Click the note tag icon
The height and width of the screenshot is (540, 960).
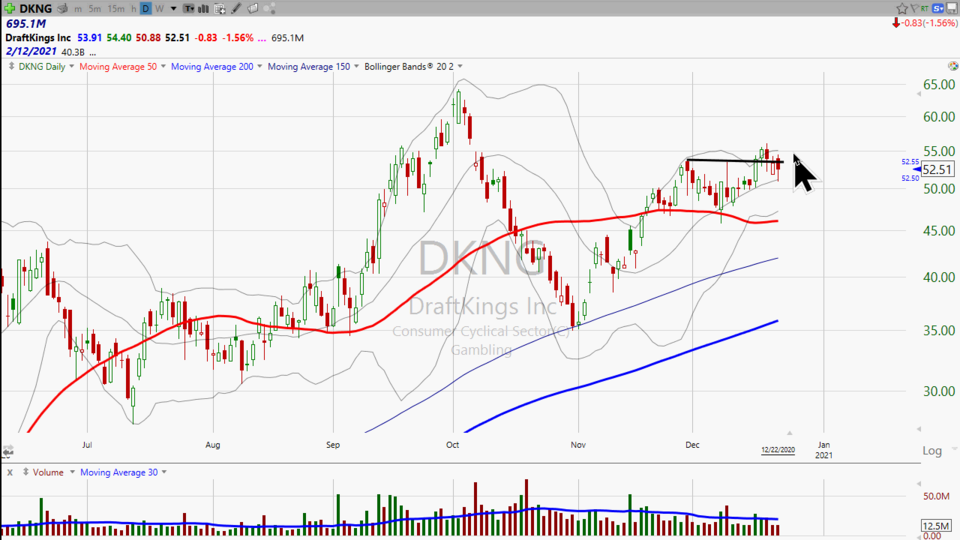(252, 9)
